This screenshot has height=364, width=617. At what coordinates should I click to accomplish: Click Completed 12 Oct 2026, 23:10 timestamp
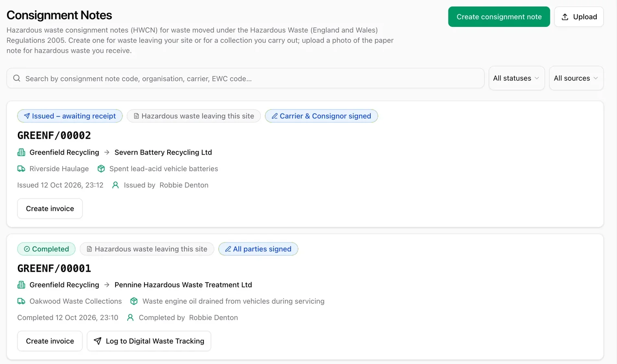(68, 317)
